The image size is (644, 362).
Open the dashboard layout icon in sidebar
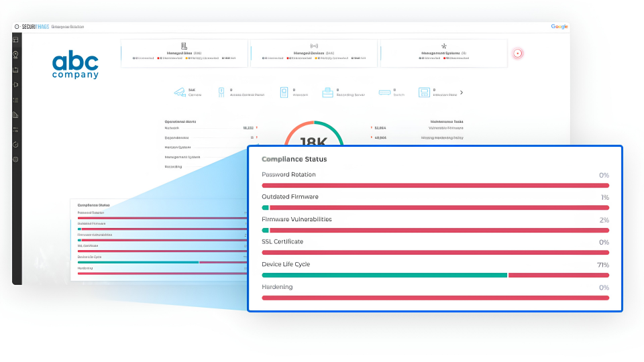(x=15, y=40)
